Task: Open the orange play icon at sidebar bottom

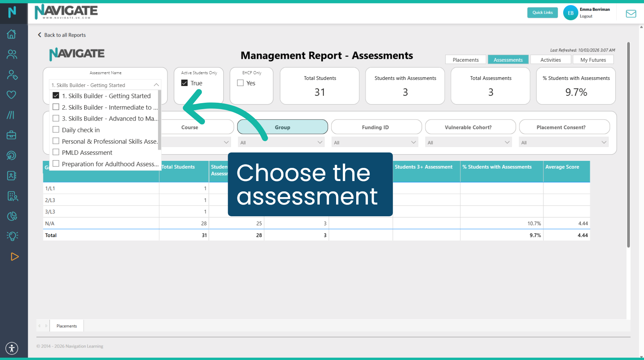Action: (15, 257)
